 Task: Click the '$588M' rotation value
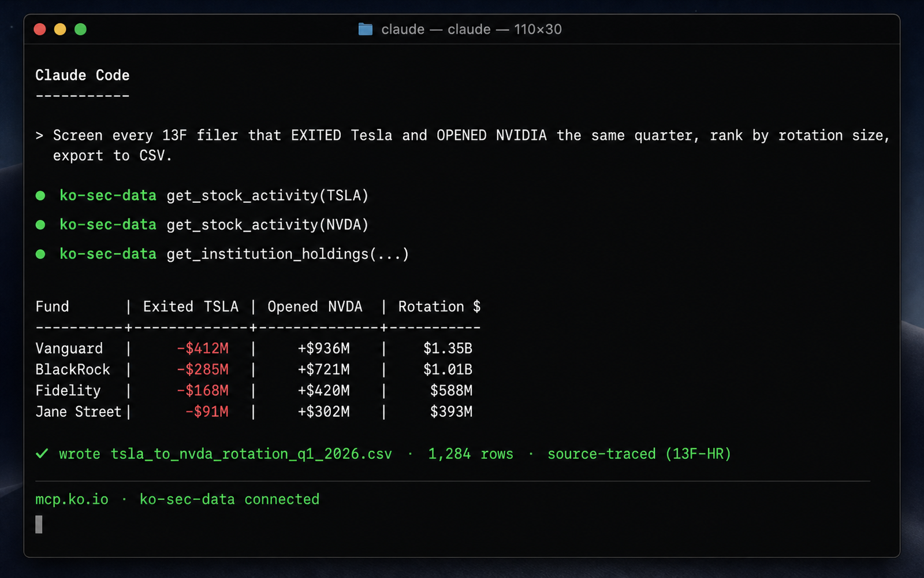coord(452,391)
